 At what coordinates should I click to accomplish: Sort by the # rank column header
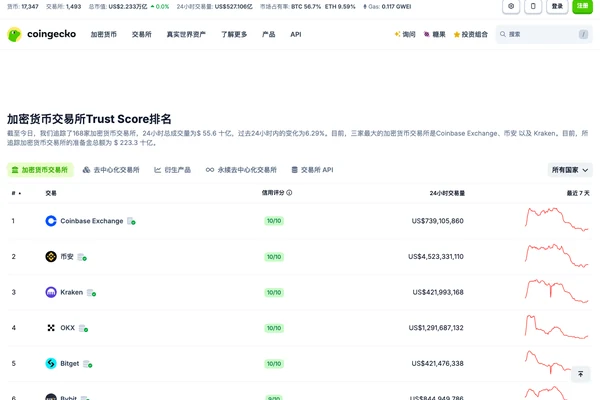click(x=16, y=193)
